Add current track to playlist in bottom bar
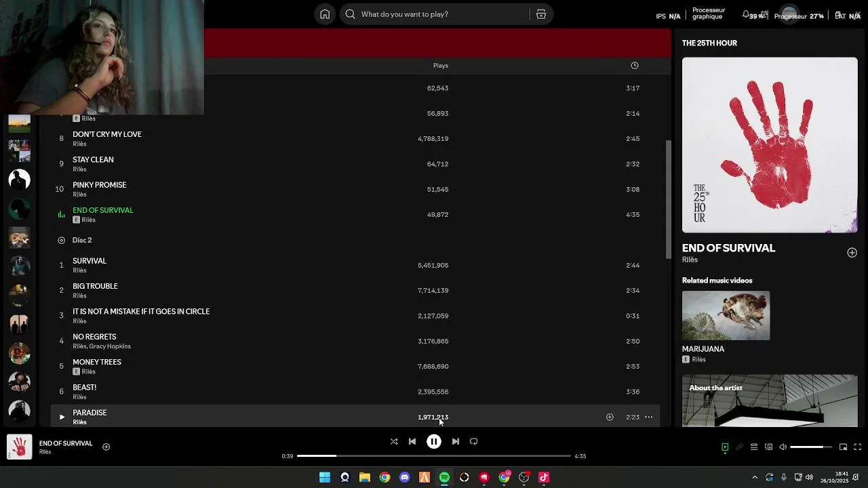This screenshot has width=868, height=488. (106, 447)
